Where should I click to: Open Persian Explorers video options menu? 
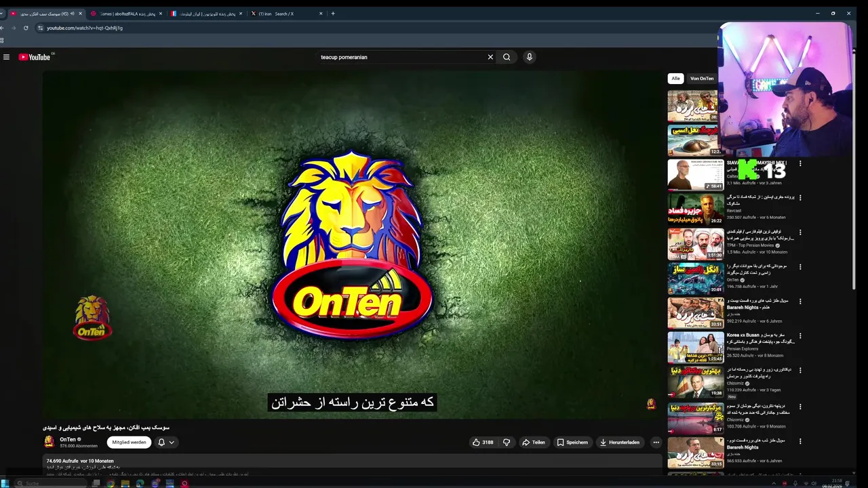coord(800,336)
